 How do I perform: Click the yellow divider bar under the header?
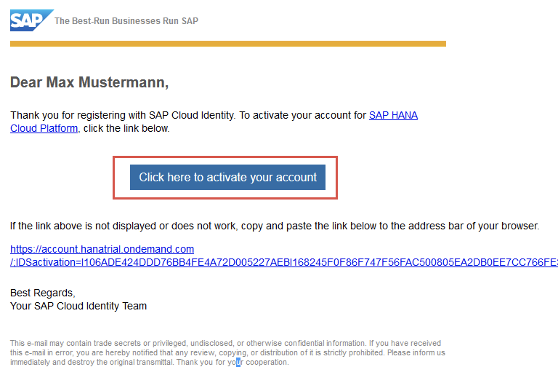pos(228,44)
